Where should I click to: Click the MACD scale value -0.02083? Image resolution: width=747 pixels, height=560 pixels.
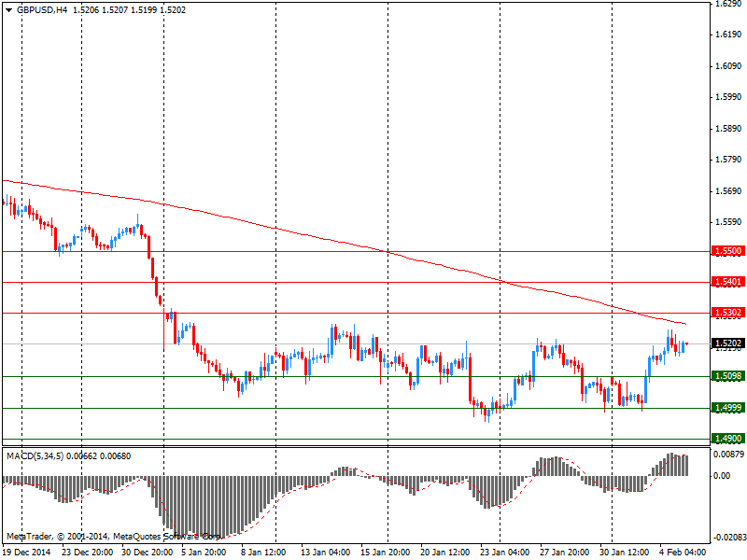pyautogui.click(x=729, y=538)
